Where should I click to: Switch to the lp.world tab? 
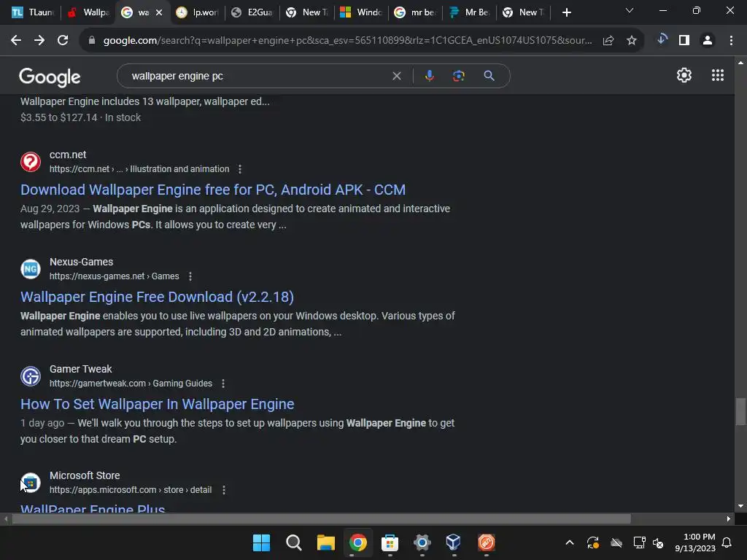coord(197,12)
